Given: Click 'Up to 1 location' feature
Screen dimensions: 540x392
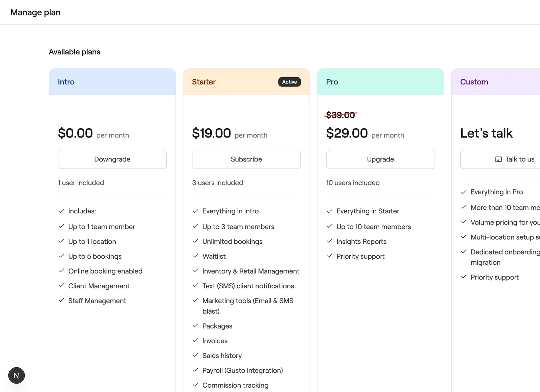Looking at the screenshot, I should tap(92, 242).
